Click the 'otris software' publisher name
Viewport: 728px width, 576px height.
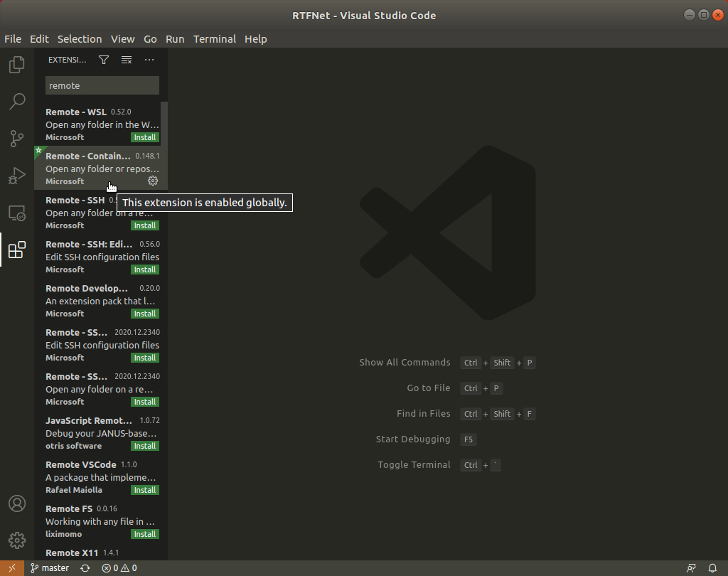coord(73,446)
